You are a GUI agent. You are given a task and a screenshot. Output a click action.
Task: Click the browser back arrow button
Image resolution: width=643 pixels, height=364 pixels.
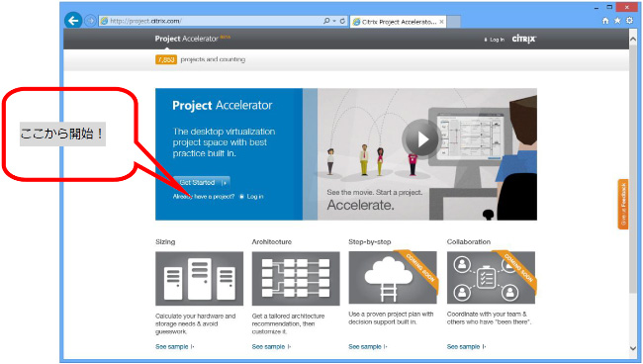click(73, 21)
